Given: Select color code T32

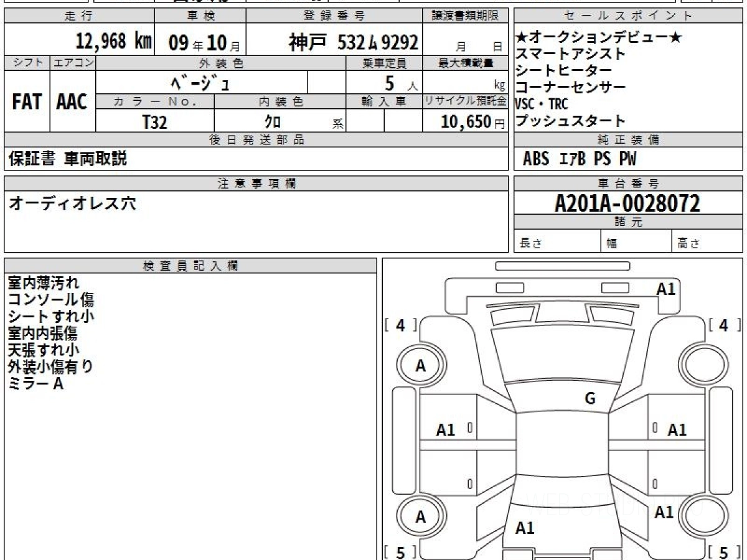Looking at the screenshot, I should coord(154,122).
